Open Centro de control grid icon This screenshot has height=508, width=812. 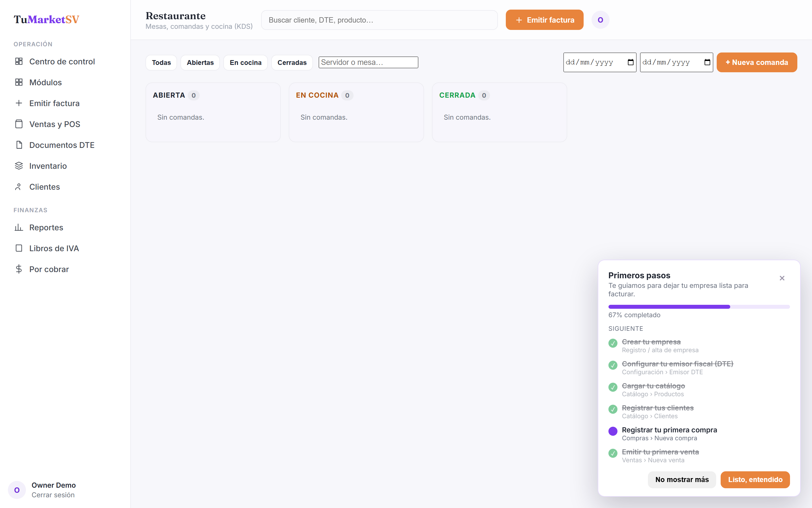[x=19, y=62]
